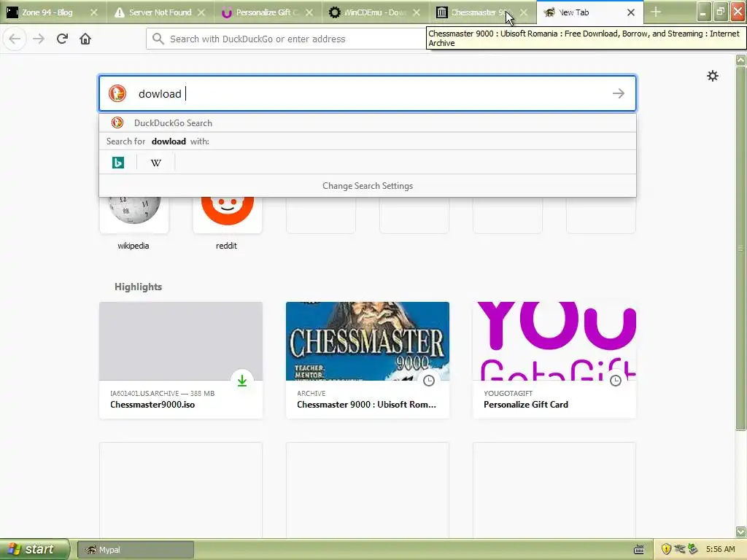Click the Highlights section heading

(x=138, y=287)
